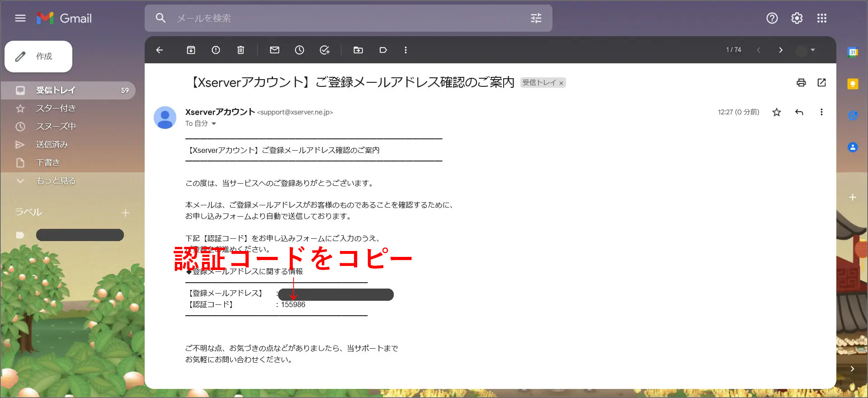Go to the previous email chevron

coord(759,50)
